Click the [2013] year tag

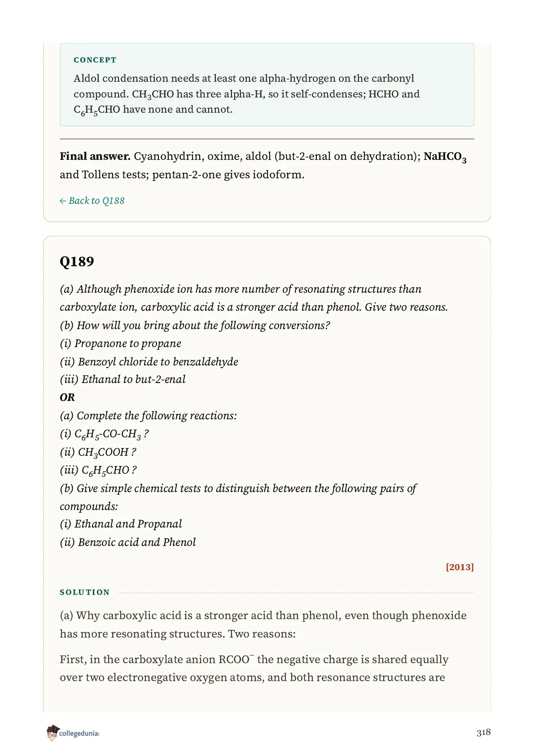(460, 567)
